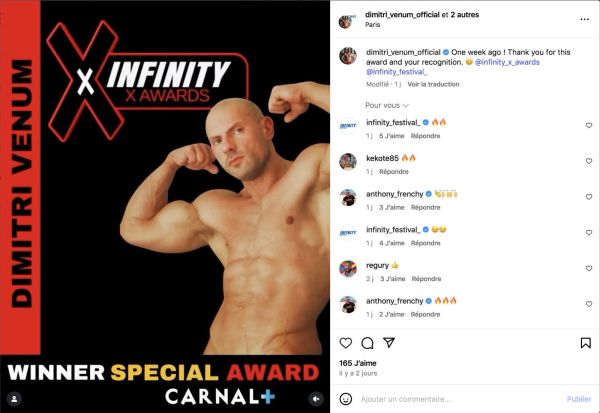Screen dimensions: 600x413
Task: Like the post with heart icon
Action: (346, 343)
